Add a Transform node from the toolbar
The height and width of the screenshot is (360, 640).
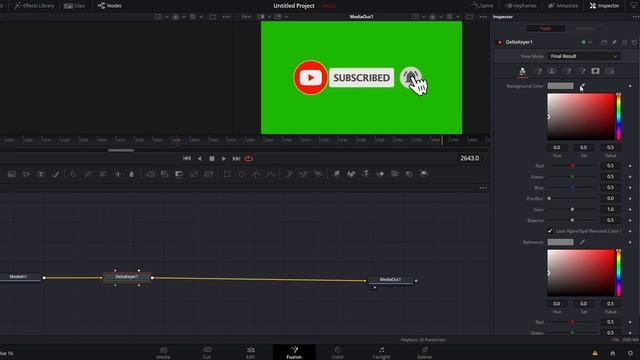[x=209, y=174]
